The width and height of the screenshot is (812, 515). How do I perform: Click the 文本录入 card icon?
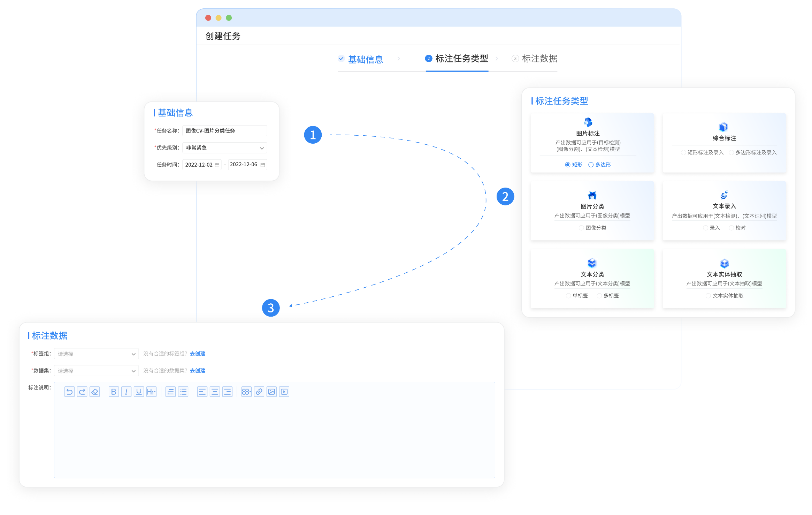(724, 195)
